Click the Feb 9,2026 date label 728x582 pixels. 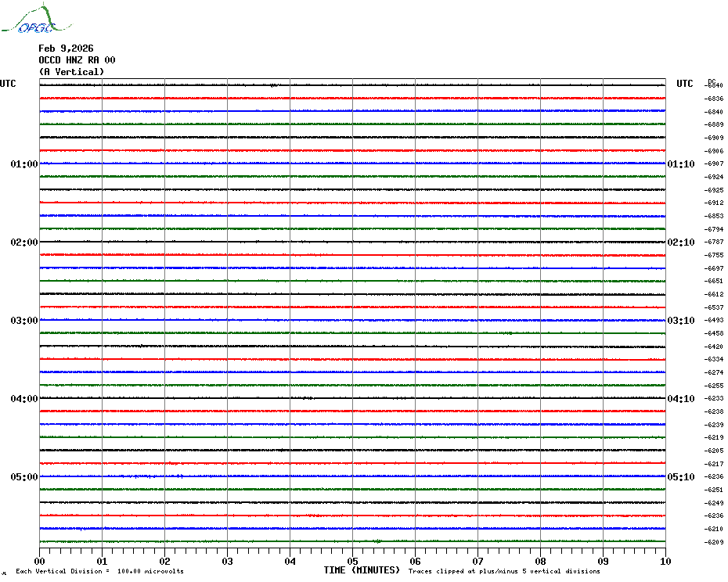pyautogui.click(x=66, y=48)
